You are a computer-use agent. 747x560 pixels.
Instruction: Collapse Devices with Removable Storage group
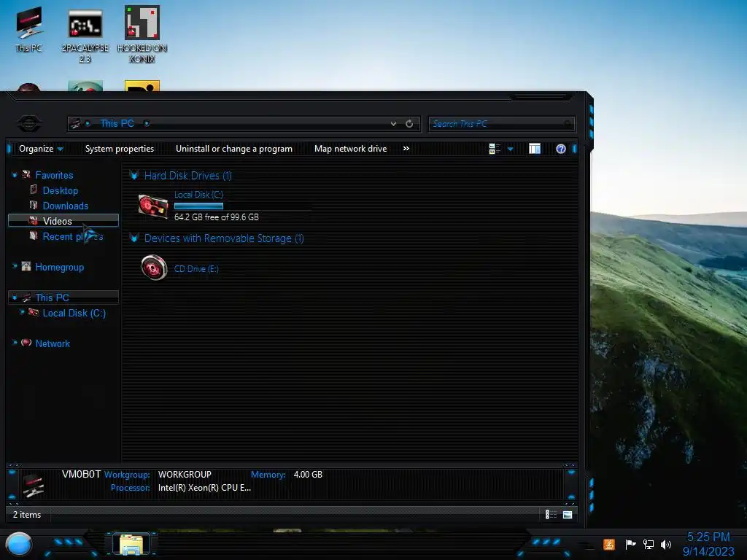click(x=134, y=238)
